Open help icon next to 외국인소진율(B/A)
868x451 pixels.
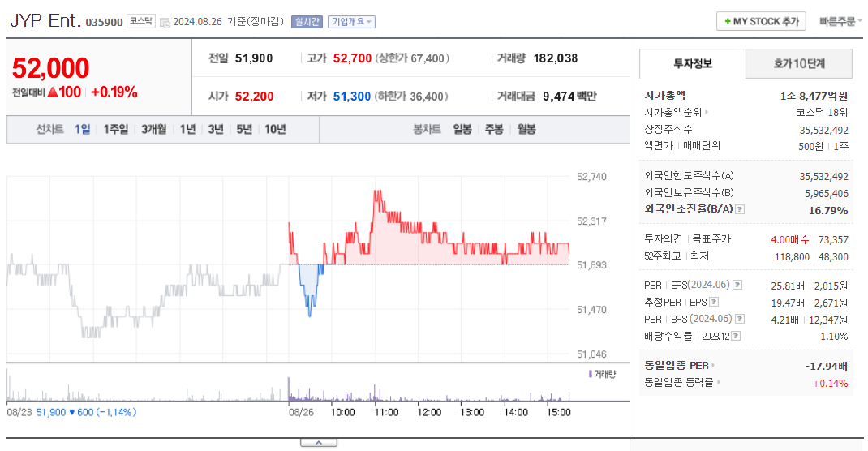[740, 209]
